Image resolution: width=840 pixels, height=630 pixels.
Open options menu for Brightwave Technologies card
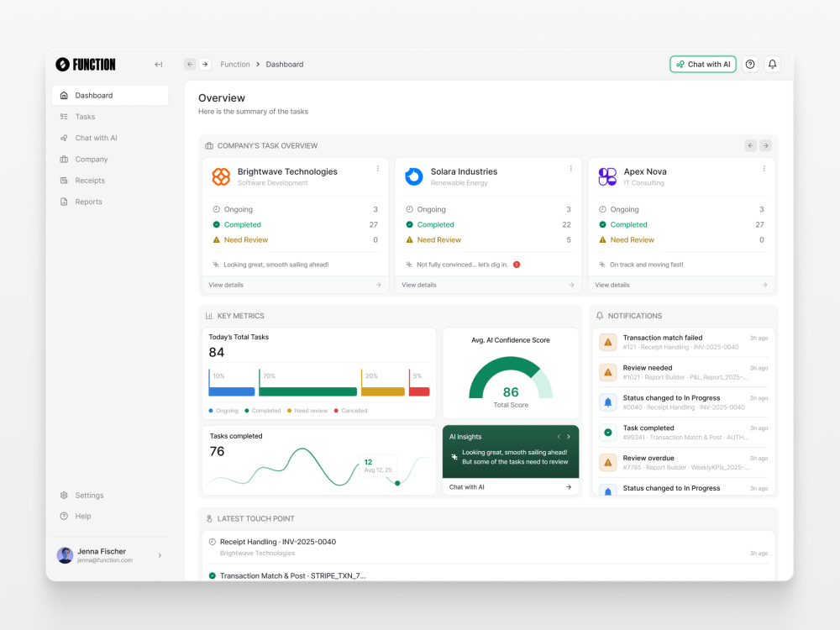tap(378, 169)
